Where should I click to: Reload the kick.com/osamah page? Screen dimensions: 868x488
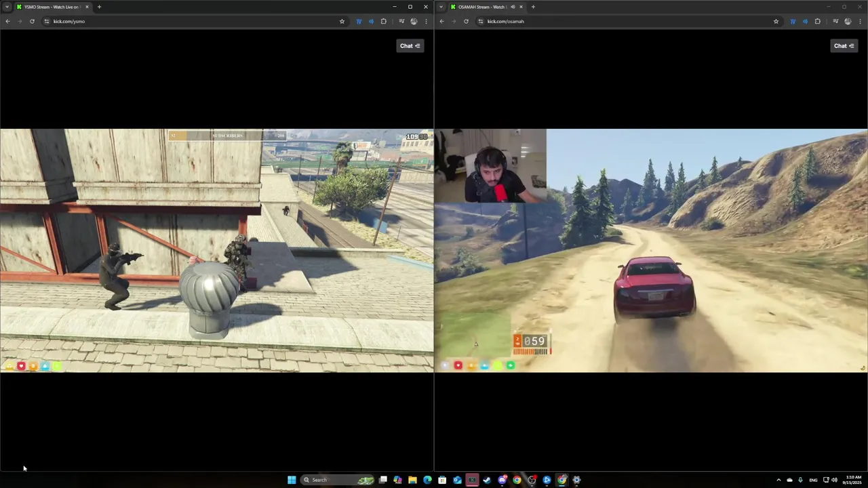tap(466, 21)
